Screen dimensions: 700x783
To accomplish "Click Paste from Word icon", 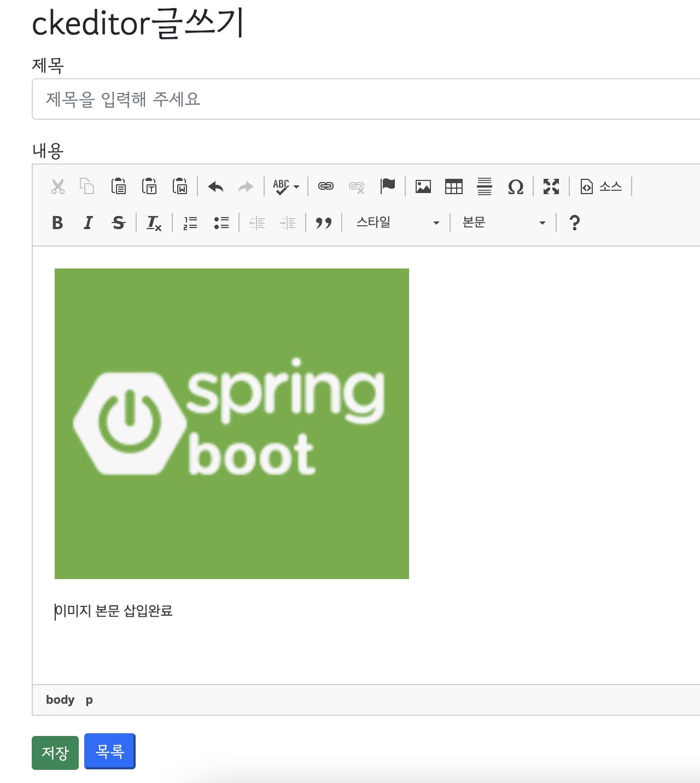I will click(x=180, y=186).
